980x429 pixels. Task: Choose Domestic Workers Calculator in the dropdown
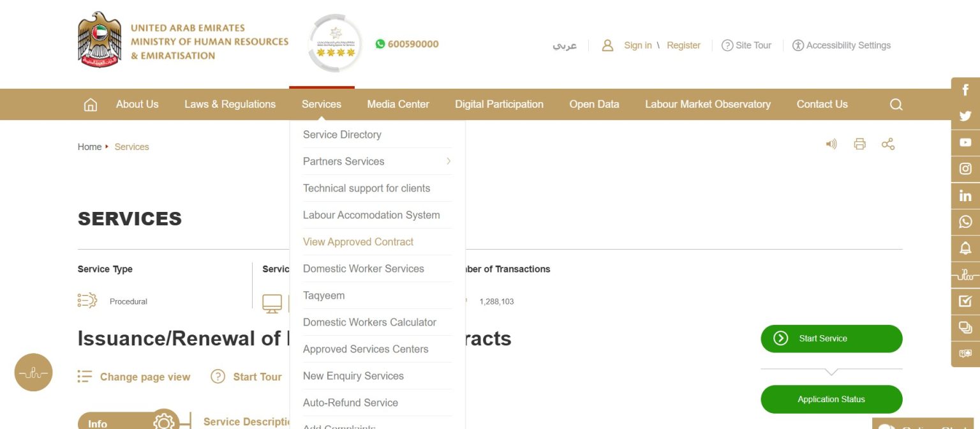coord(370,322)
